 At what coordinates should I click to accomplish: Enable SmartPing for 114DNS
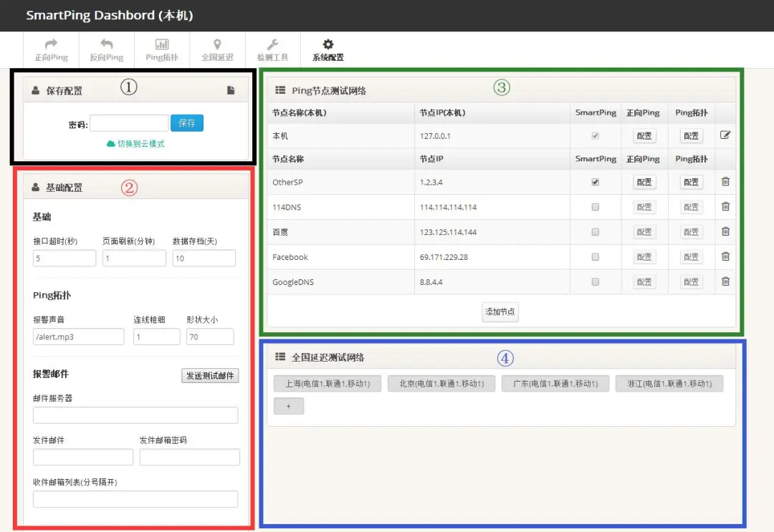click(x=596, y=207)
